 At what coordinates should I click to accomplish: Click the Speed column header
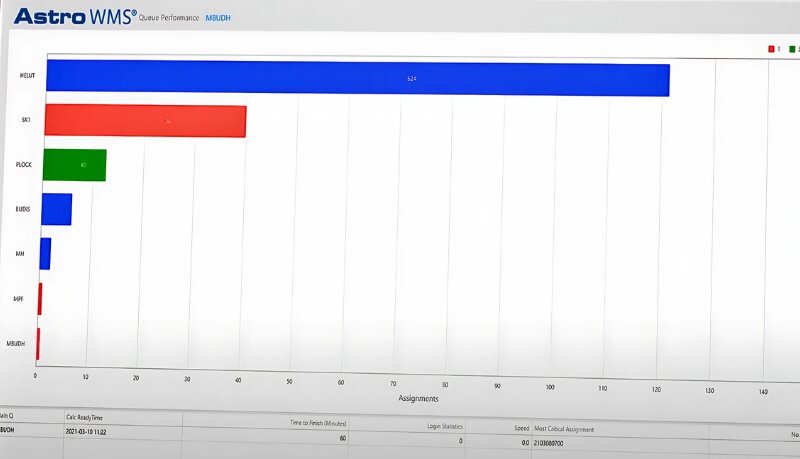click(521, 428)
